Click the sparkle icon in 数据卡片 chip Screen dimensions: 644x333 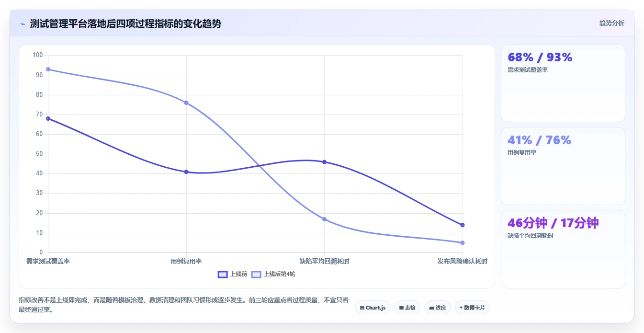[x=461, y=308]
